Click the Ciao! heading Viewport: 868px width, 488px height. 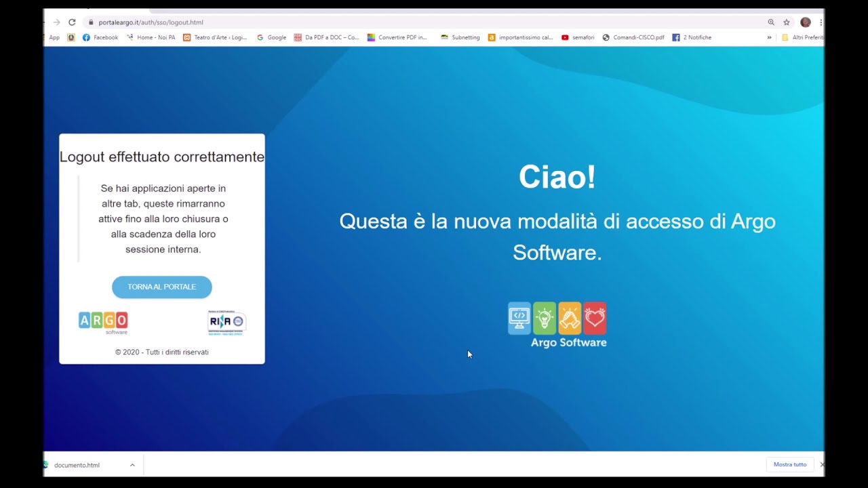point(557,177)
